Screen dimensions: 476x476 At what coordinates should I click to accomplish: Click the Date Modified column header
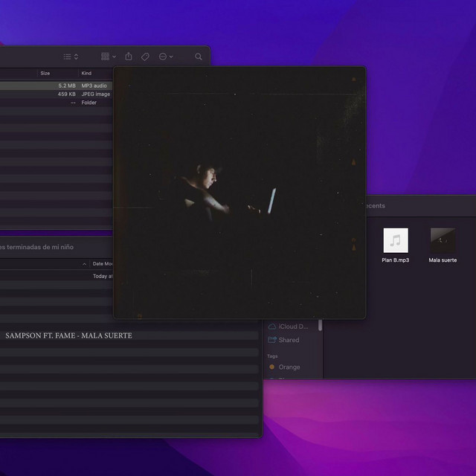[x=102, y=264]
